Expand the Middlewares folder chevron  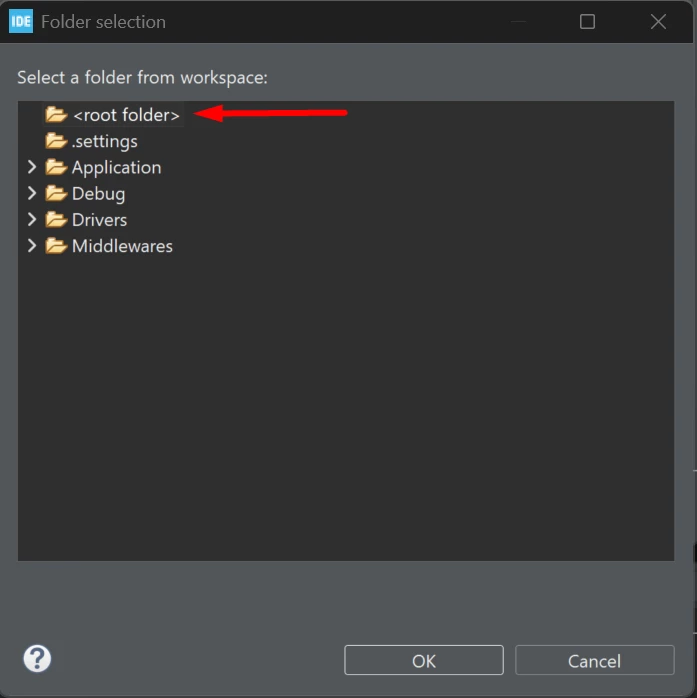[32, 246]
